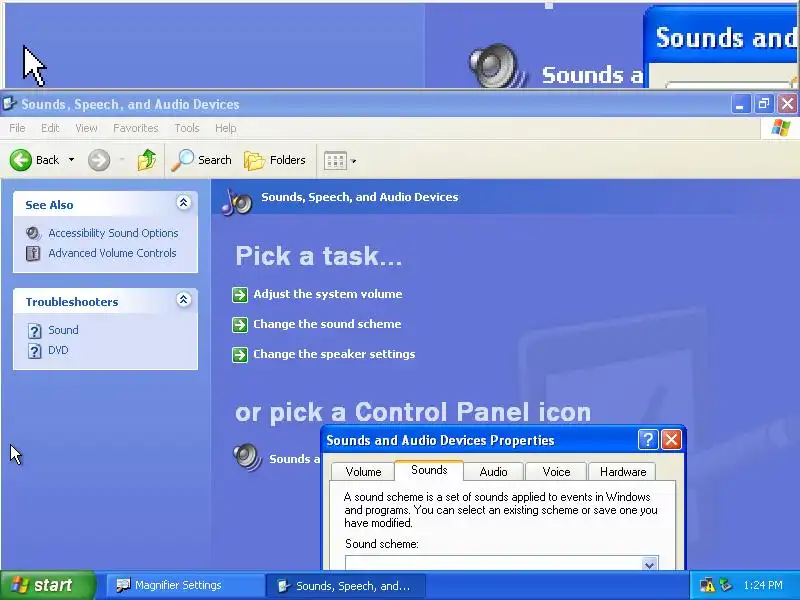
Task: Open the Sound troubleshooter link
Action: 63,330
